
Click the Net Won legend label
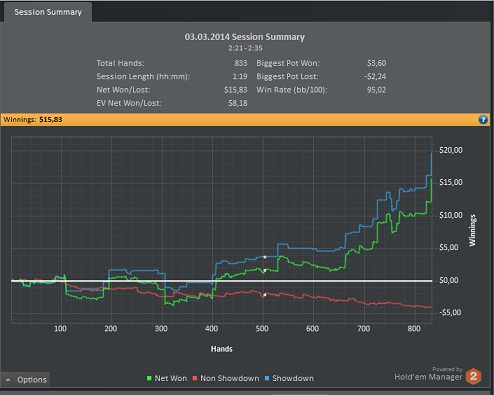(171, 378)
